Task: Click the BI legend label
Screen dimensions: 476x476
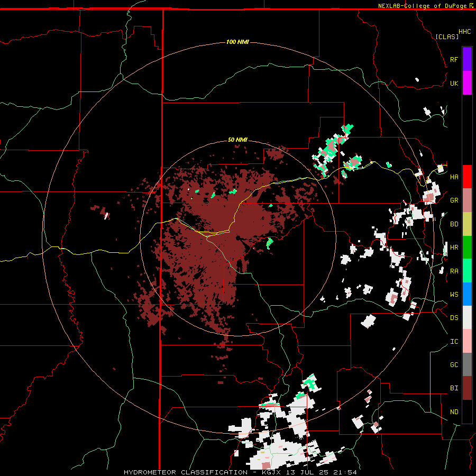Action: click(x=454, y=388)
